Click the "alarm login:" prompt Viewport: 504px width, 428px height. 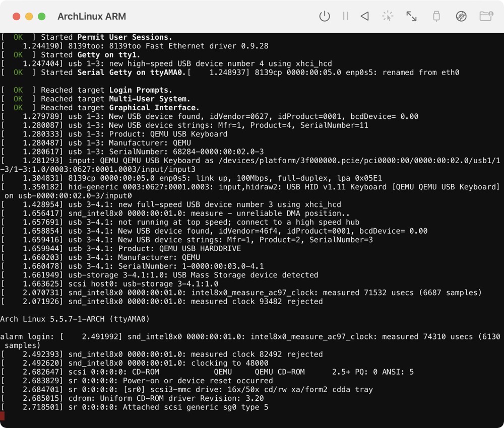pyautogui.click(x=27, y=336)
